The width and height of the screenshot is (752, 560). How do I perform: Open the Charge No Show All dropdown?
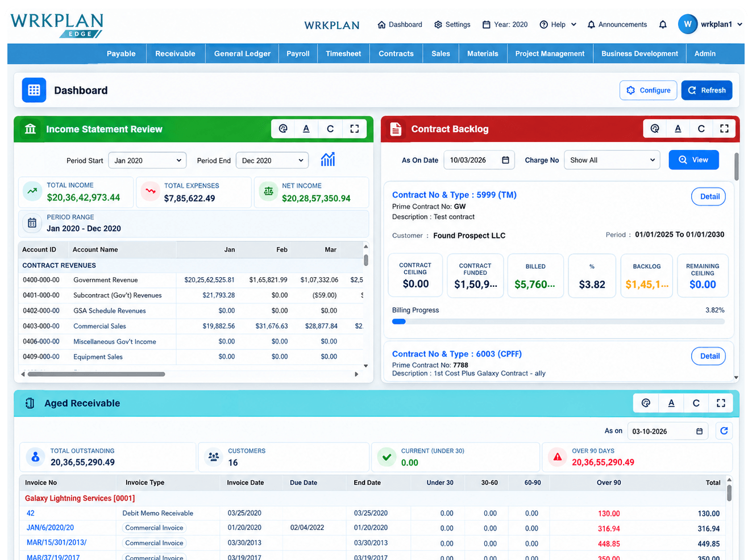612,160
